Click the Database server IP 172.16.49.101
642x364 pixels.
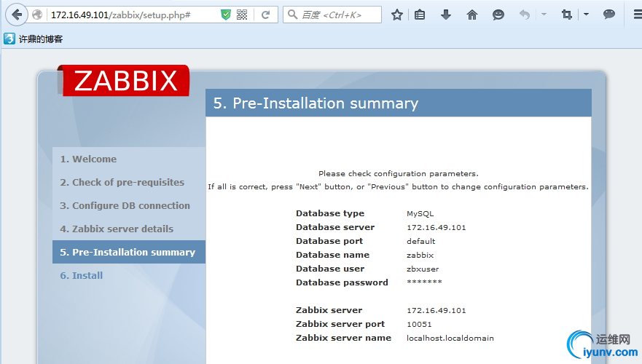tap(437, 228)
